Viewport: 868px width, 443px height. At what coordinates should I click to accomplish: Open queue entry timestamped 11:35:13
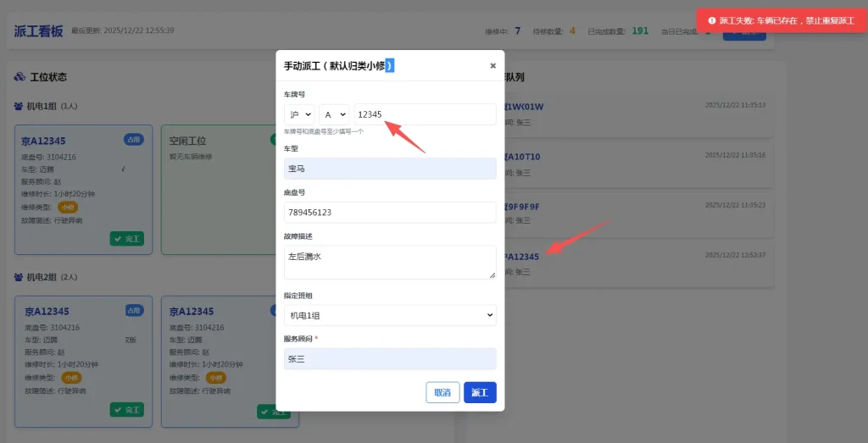click(638, 114)
